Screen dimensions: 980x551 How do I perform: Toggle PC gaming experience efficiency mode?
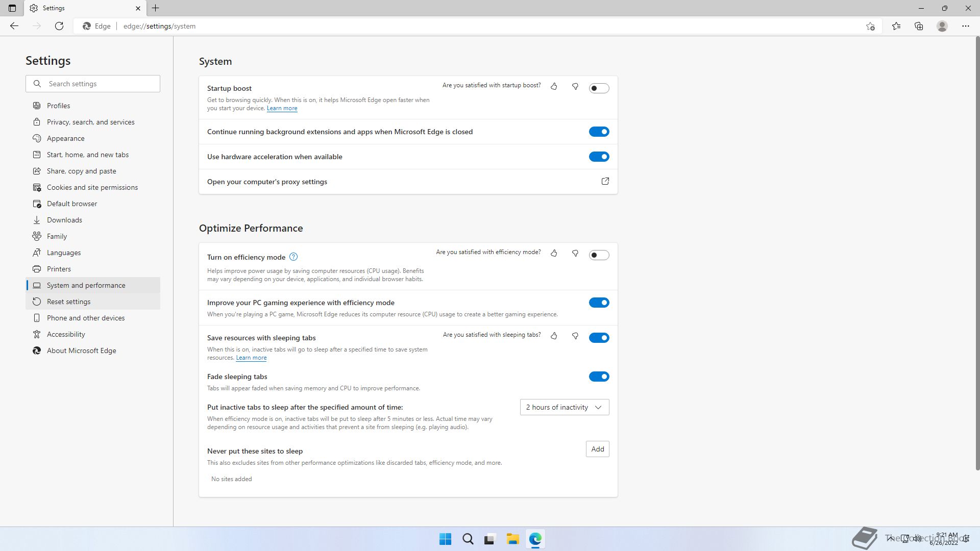click(x=599, y=303)
